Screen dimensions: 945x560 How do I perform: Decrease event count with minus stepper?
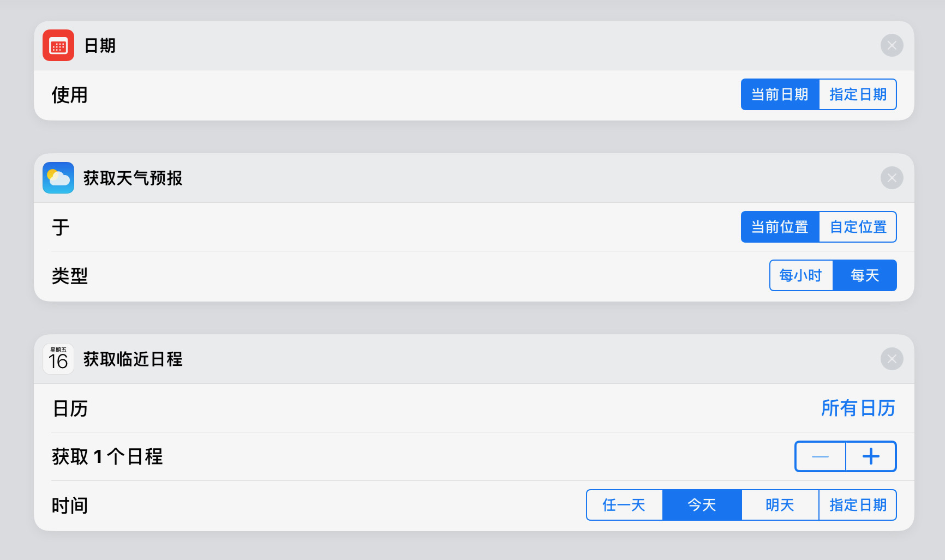pos(820,456)
